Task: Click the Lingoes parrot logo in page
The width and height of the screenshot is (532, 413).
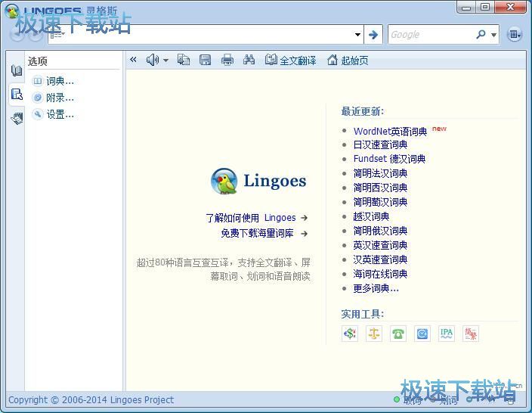Action: click(224, 181)
